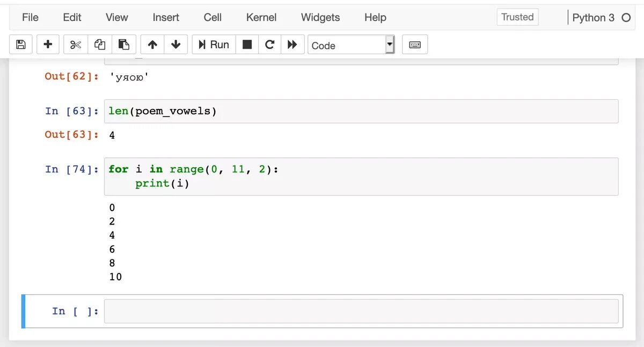Click the printed output 10
Image resolution: width=644 pixels, height=347 pixels.
115,277
